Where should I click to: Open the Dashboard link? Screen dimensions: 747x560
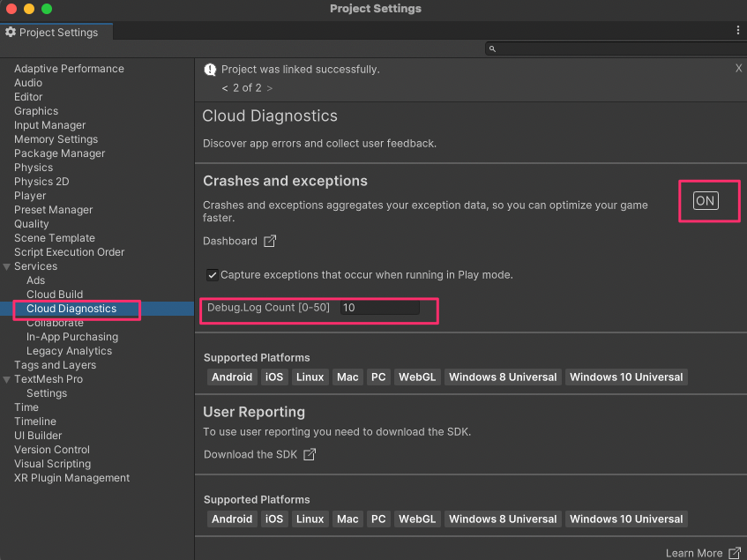click(231, 240)
